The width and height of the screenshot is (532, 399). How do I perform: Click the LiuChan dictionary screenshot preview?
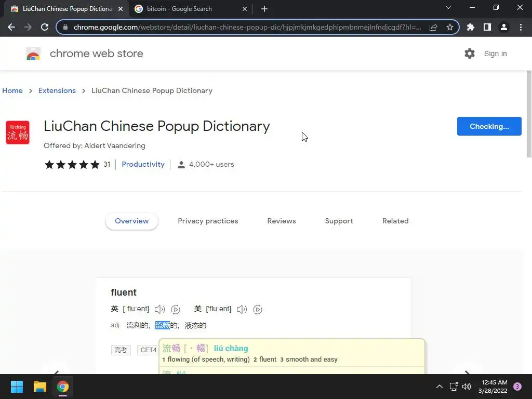coord(254,326)
